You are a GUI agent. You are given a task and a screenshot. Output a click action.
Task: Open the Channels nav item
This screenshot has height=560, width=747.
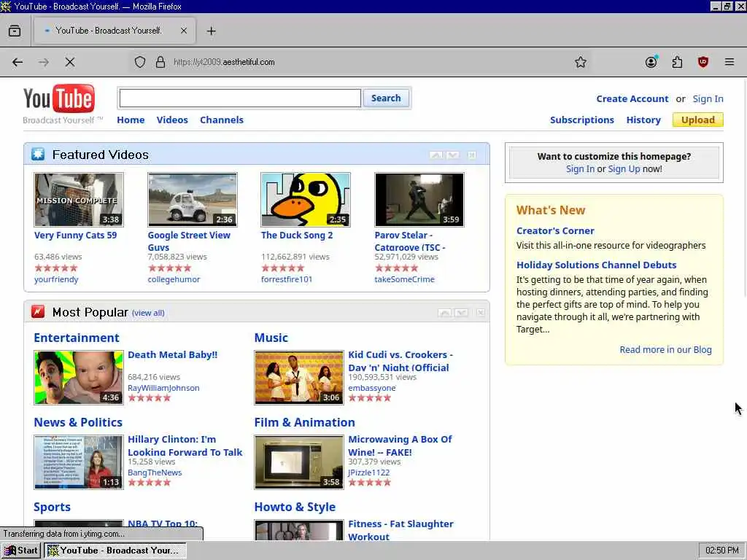222,120
